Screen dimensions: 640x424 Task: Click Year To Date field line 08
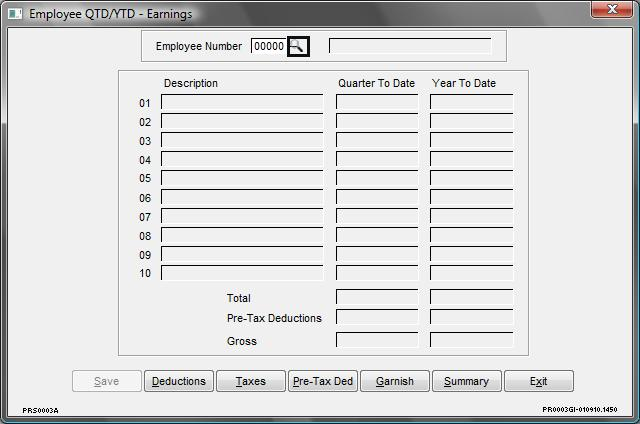click(x=471, y=235)
